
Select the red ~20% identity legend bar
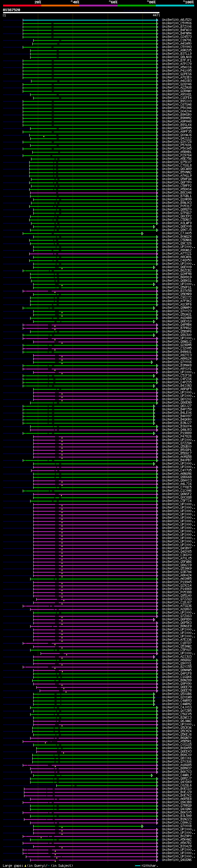pos(22,6)
